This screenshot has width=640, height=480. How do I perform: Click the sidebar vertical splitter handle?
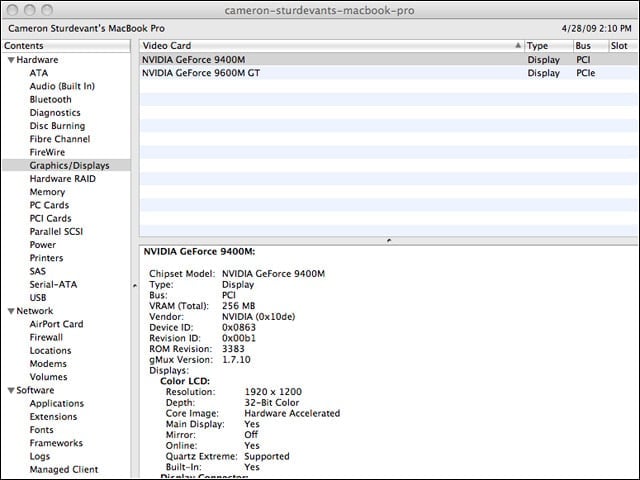135,286
